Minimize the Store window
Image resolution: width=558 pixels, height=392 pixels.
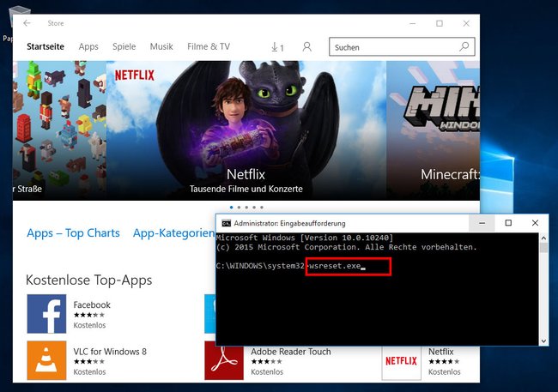412,23
